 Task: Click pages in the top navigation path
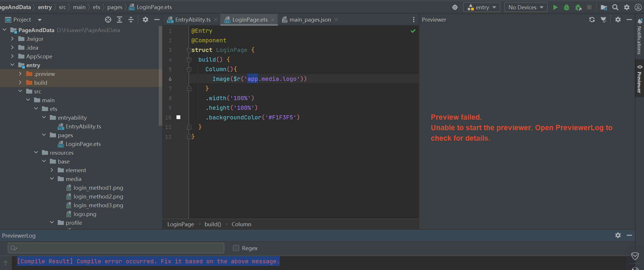tap(115, 7)
